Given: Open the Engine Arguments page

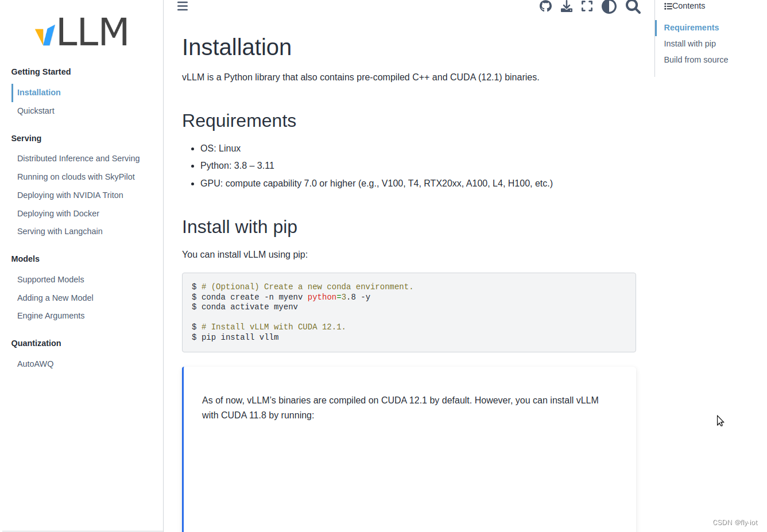Looking at the screenshot, I should (x=51, y=316).
